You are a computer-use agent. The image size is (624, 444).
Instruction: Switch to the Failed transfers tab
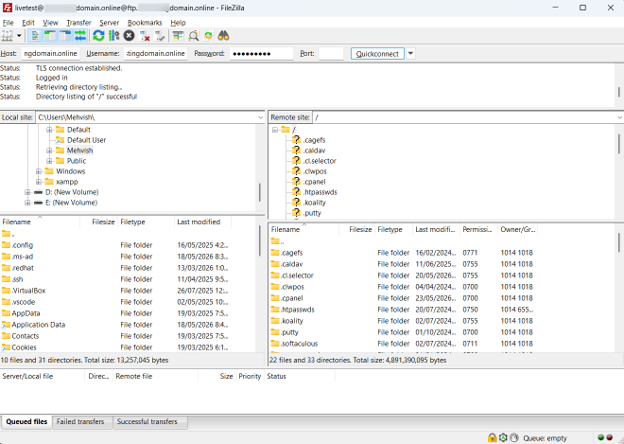click(x=80, y=421)
